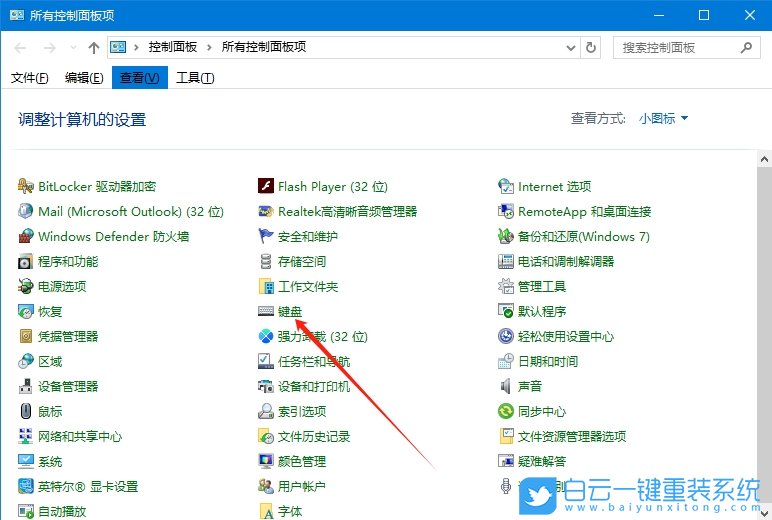
Task: Click the 恢复 icon
Action: tap(26, 311)
